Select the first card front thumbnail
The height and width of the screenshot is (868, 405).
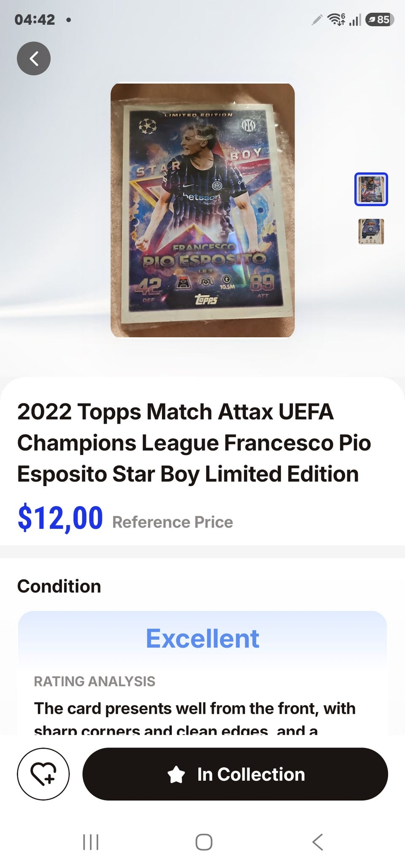coord(371,189)
